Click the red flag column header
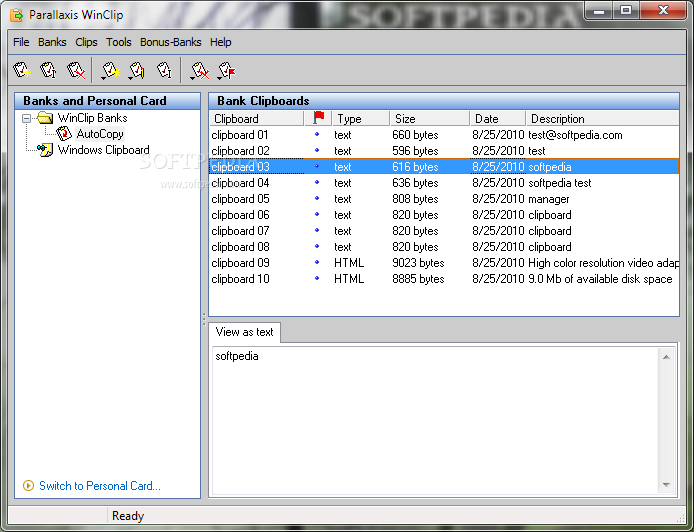The width and height of the screenshot is (694, 532). (318, 118)
